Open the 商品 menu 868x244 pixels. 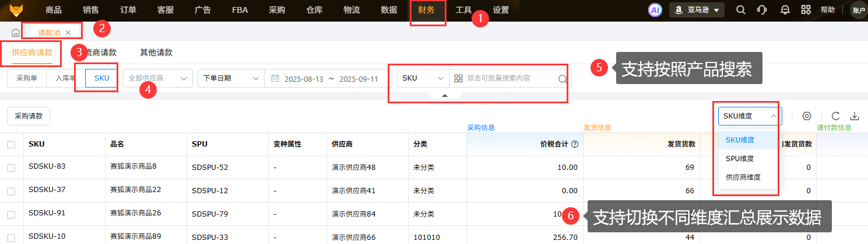coord(54,10)
